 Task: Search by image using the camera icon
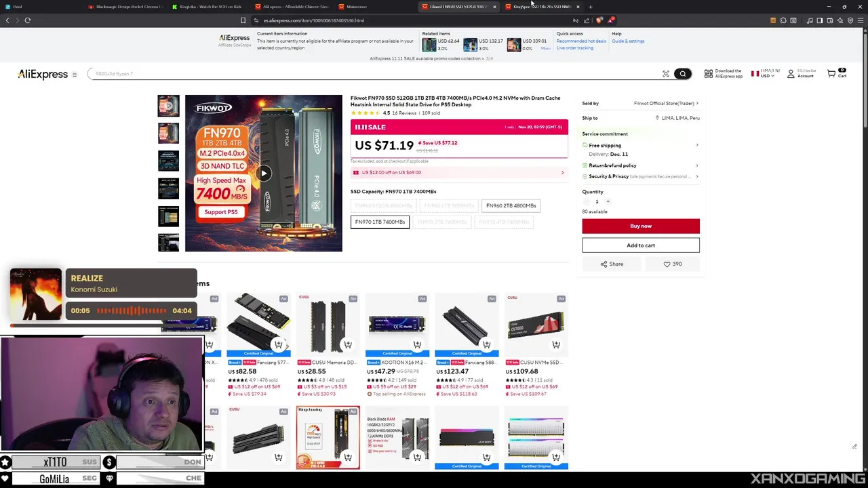pos(665,74)
